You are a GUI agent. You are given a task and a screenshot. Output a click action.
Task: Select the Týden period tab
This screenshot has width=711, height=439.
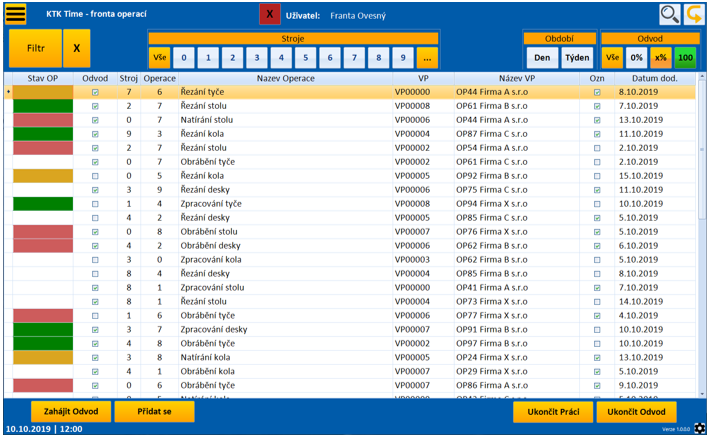(576, 57)
